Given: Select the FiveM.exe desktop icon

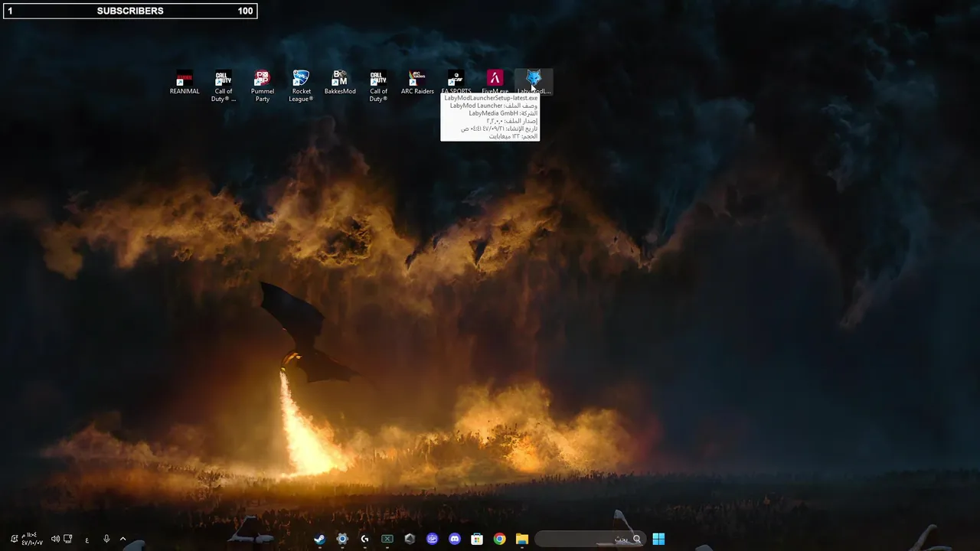Looking at the screenshot, I should [495, 81].
